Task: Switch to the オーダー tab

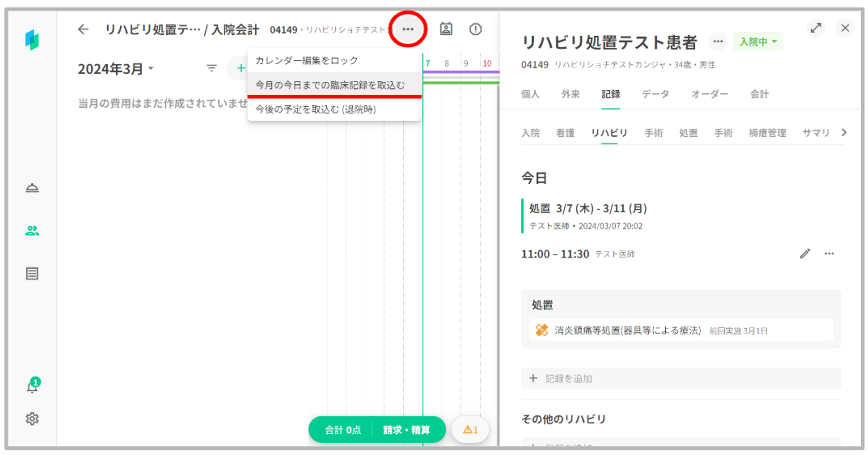Action: click(709, 94)
